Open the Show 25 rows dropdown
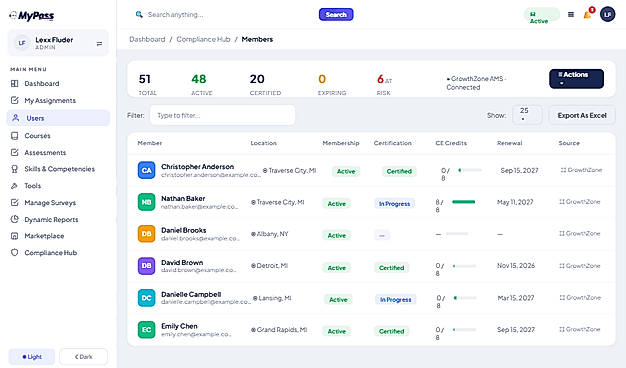Image resolution: width=626 pixels, height=368 pixels. (527, 115)
